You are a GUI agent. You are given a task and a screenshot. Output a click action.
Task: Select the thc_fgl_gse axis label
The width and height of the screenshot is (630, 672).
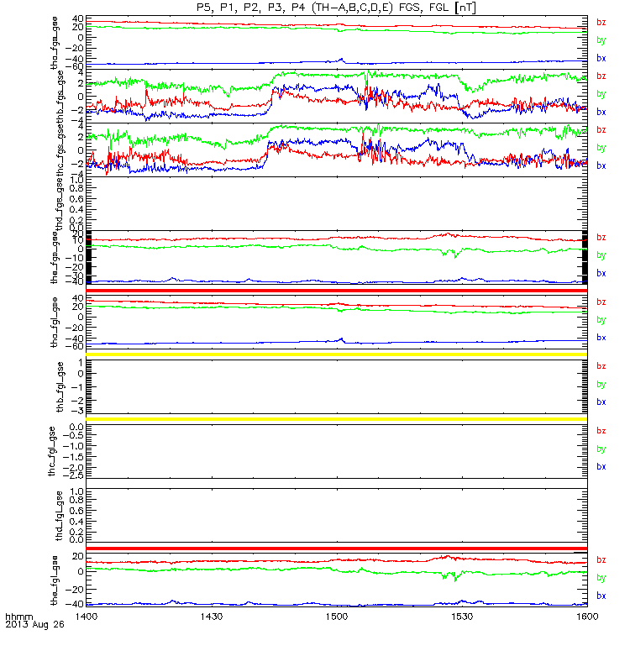[51, 451]
